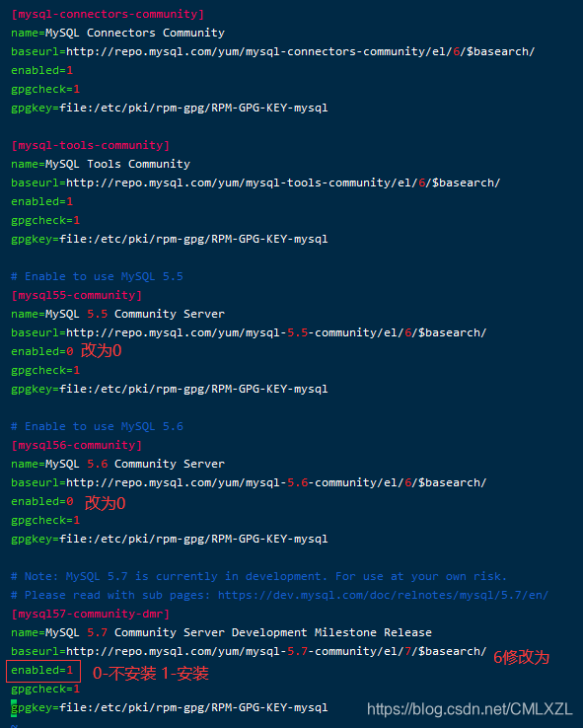Viewport: 583px width, 728px height.
Task: Click the MySQL 5.7 development note comment
Action: click(x=258, y=577)
